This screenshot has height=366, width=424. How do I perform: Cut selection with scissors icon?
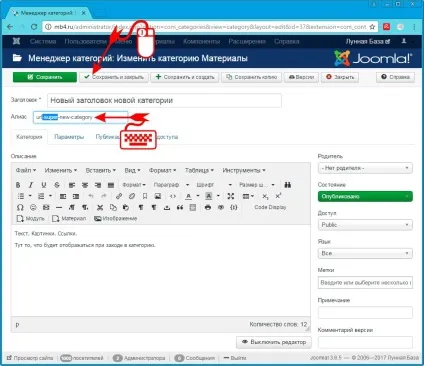pos(100,207)
